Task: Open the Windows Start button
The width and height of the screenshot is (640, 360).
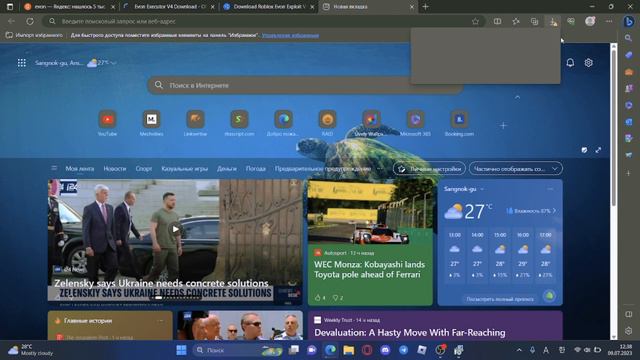Action: [181, 350]
